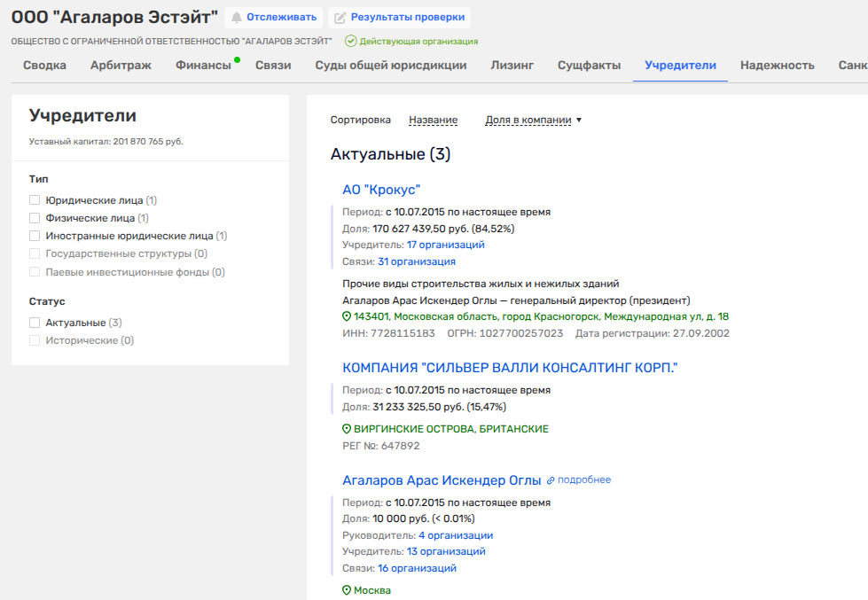Click the Действующая организация status label

(x=418, y=42)
